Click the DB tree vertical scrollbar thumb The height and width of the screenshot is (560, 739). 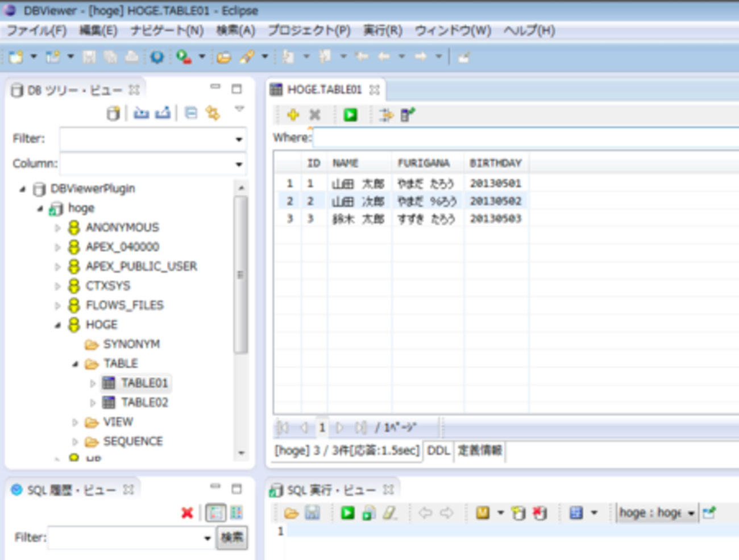(x=241, y=275)
